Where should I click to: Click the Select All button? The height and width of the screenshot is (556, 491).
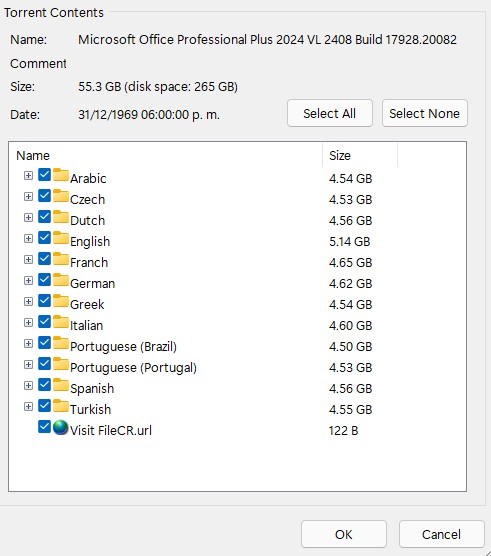[330, 113]
